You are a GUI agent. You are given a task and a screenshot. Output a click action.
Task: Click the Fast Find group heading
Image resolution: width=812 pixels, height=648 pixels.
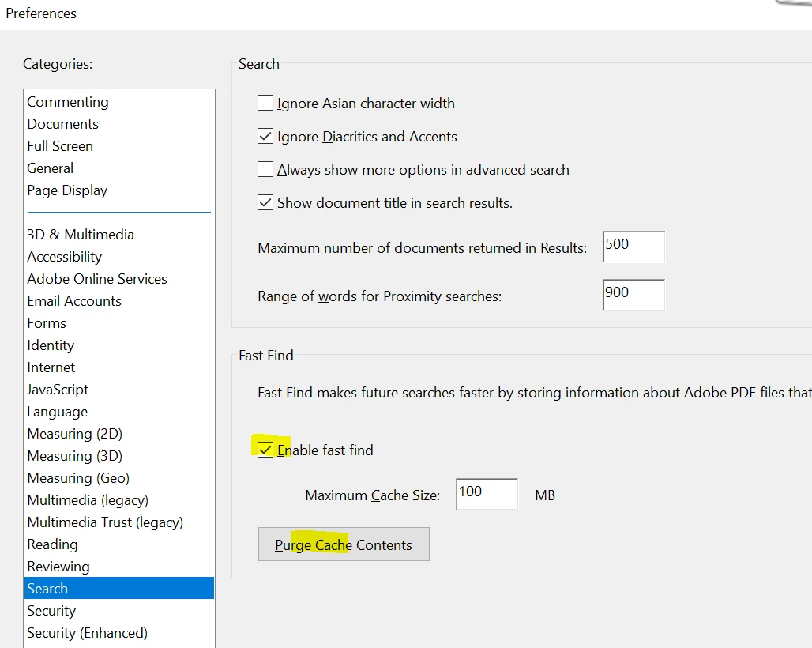coord(265,356)
